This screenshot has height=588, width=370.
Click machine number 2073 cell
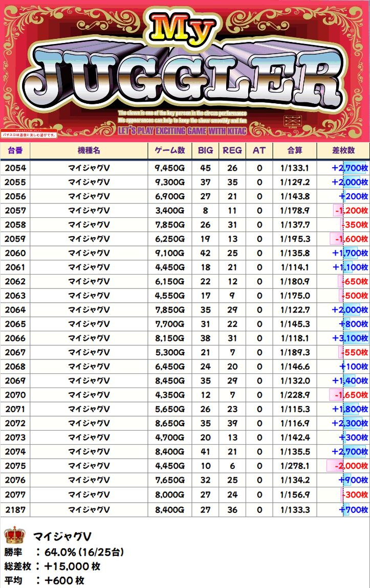[x=15, y=438]
